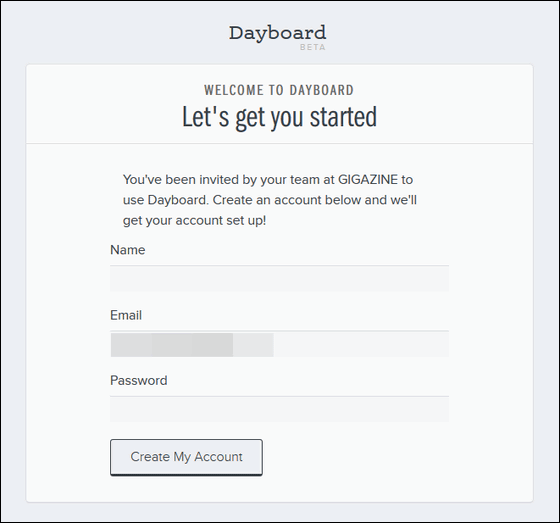This screenshot has width=560, height=523.
Task: Submit with the Create My Account button
Action: tap(186, 457)
